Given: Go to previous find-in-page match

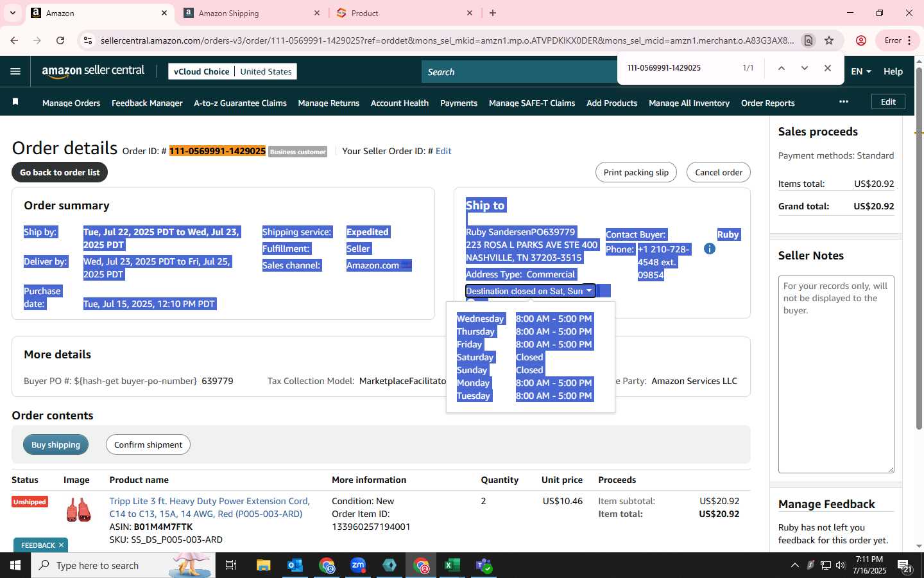Looking at the screenshot, I should pyautogui.click(x=781, y=68).
